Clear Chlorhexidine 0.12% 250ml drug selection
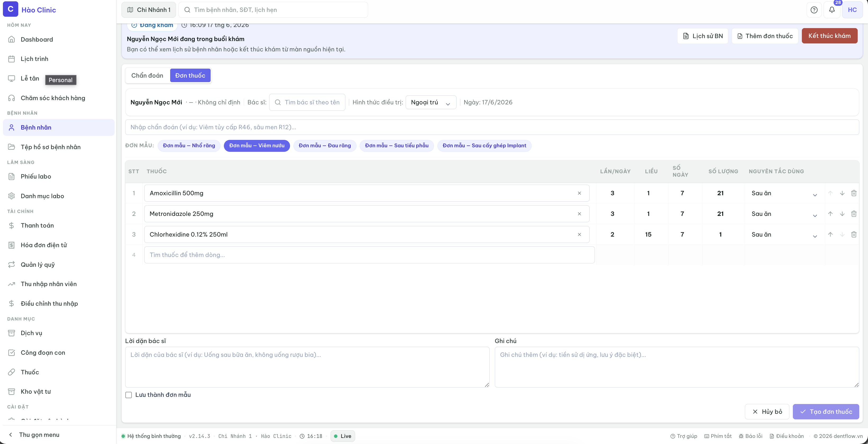Image resolution: width=868 pixels, height=444 pixels. 579,234
